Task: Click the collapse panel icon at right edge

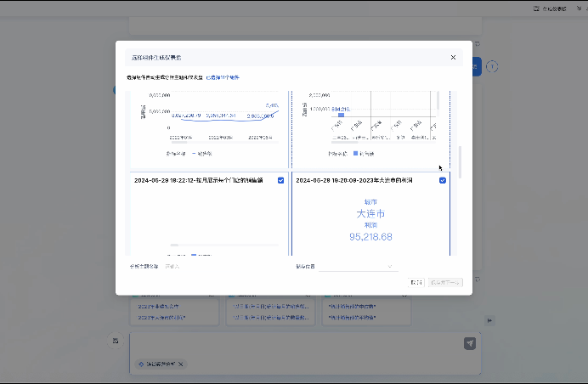Action: [x=490, y=319]
